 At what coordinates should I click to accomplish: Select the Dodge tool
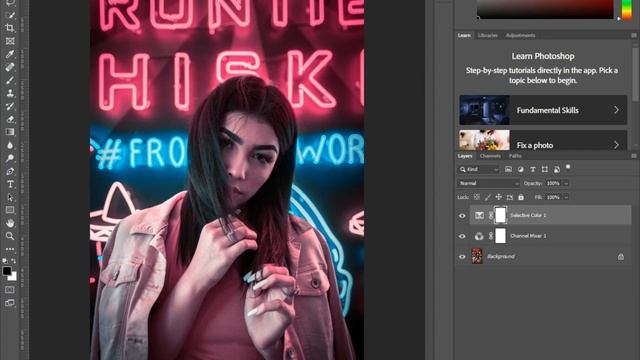(x=10, y=158)
